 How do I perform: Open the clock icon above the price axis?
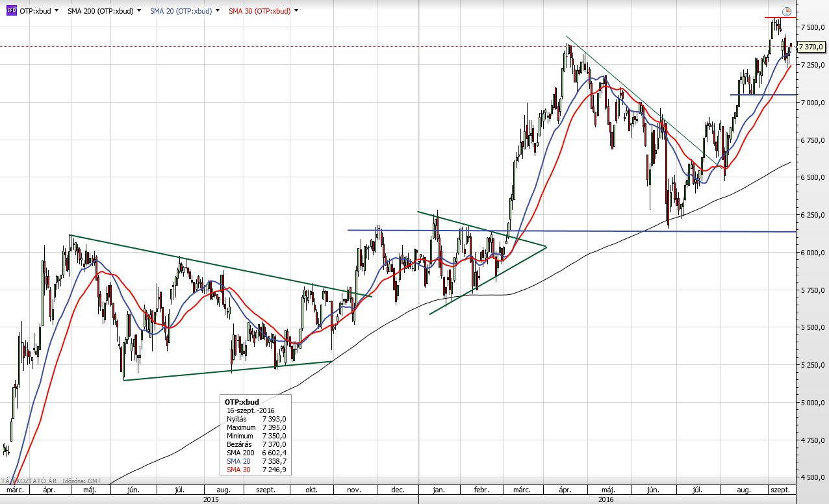(787, 11)
